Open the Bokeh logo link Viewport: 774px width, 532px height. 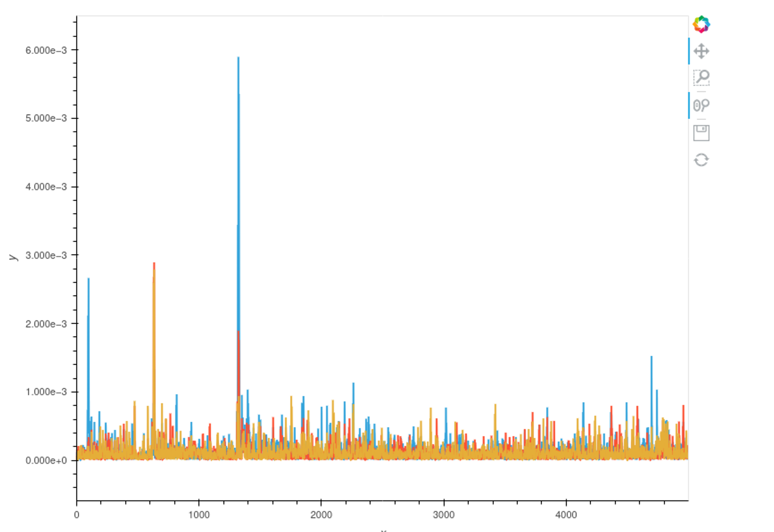(701, 24)
